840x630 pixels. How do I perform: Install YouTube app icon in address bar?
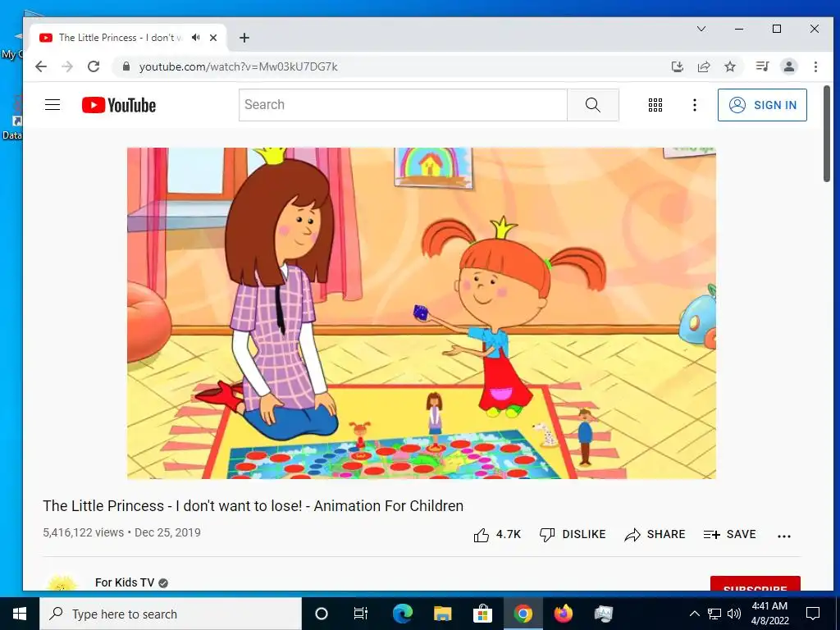click(x=677, y=66)
